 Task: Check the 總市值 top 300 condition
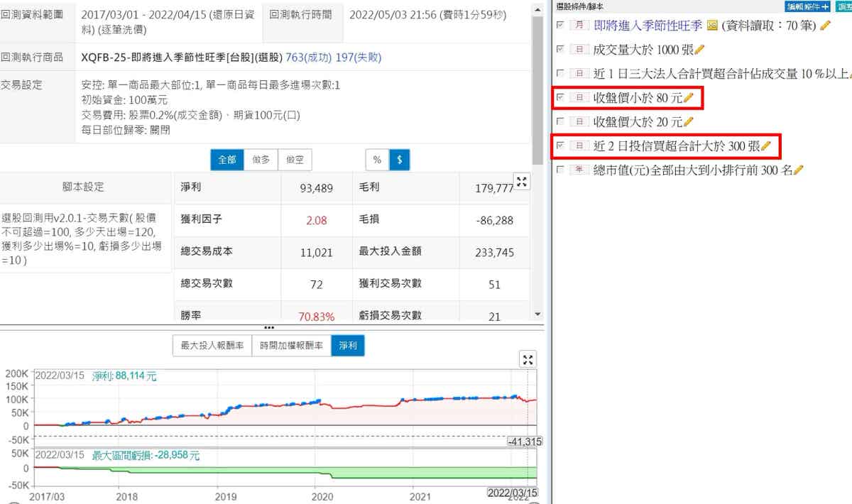pyautogui.click(x=561, y=170)
